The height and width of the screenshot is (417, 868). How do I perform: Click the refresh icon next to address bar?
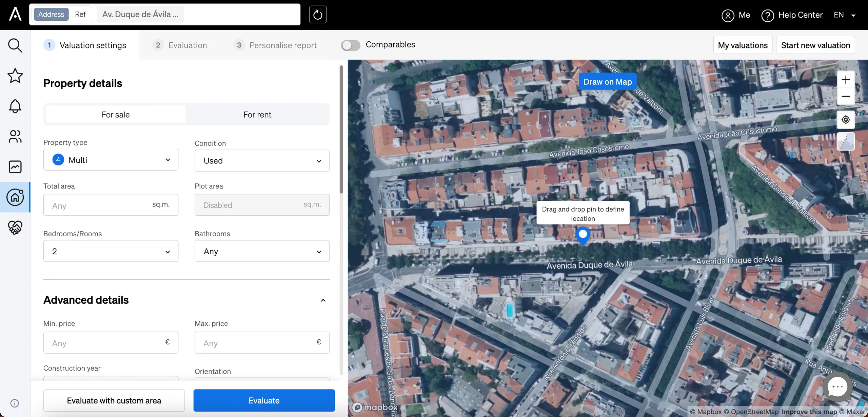point(318,15)
